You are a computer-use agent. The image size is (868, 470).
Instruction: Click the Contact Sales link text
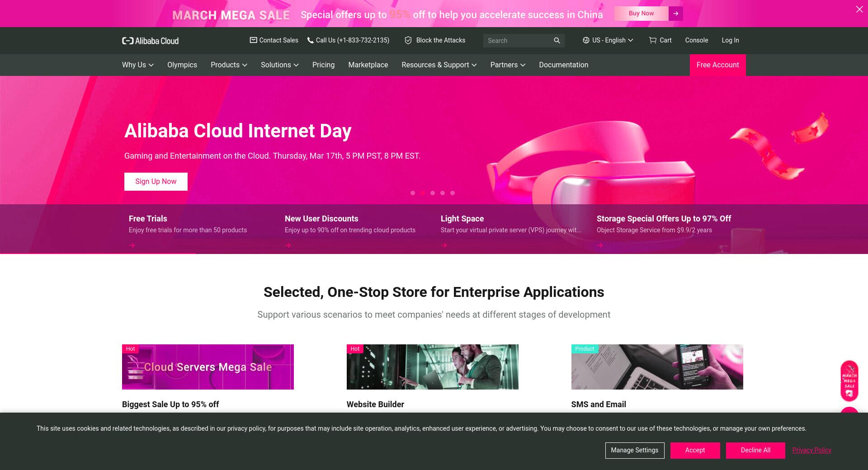[x=278, y=40]
